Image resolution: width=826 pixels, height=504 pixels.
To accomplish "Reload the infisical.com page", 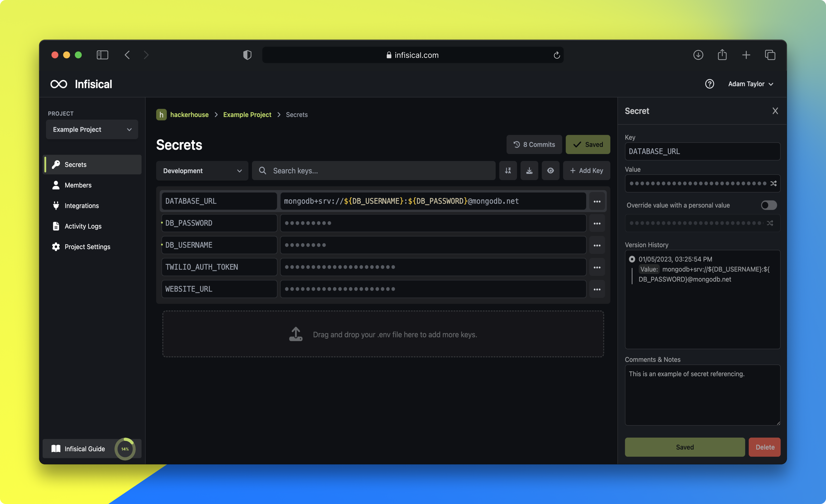I will pyautogui.click(x=557, y=55).
